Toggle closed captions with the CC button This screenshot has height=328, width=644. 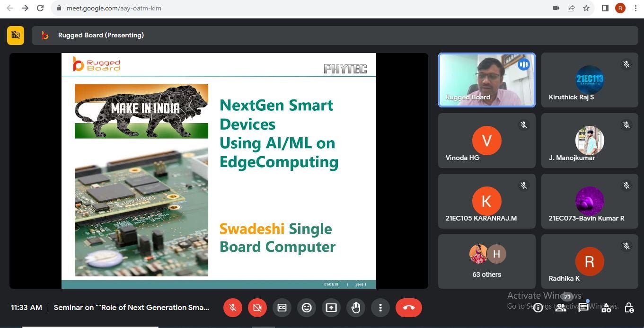pos(282,308)
